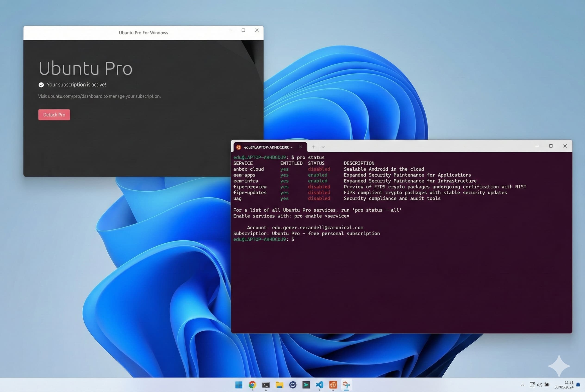The width and height of the screenshot is (585, 392).
Task: Click the DESCRIPTION column header
Action: [x=359, y=163]
